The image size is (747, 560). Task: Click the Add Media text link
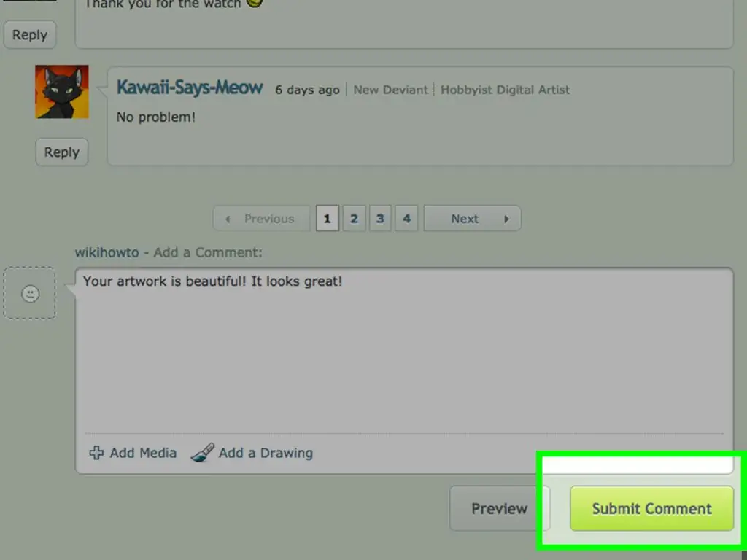(143, 453)
